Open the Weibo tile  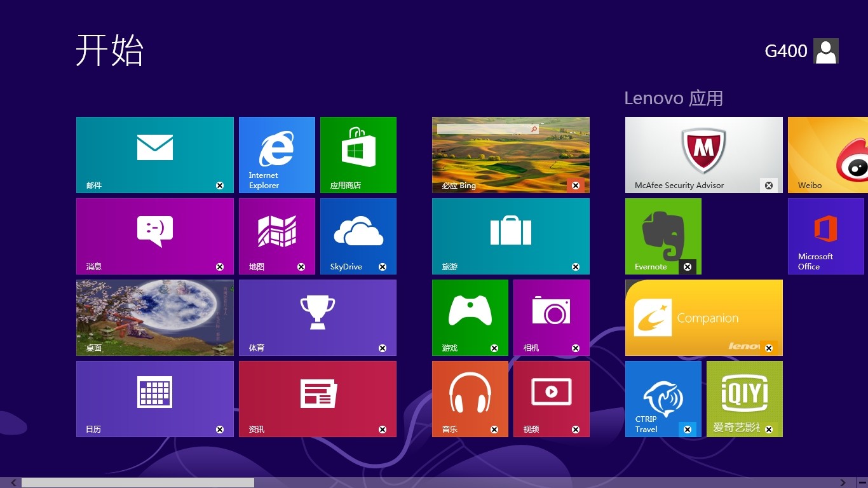click(x=828, y=155)
